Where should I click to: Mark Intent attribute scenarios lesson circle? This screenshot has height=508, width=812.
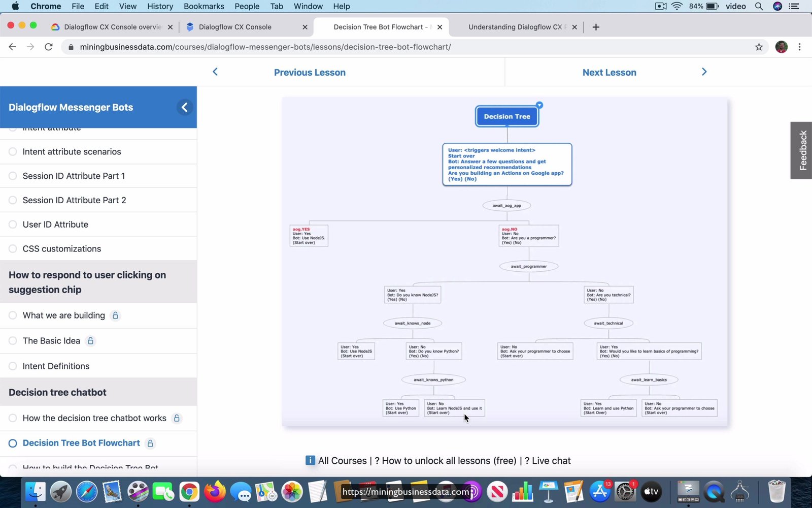point(13,151)
